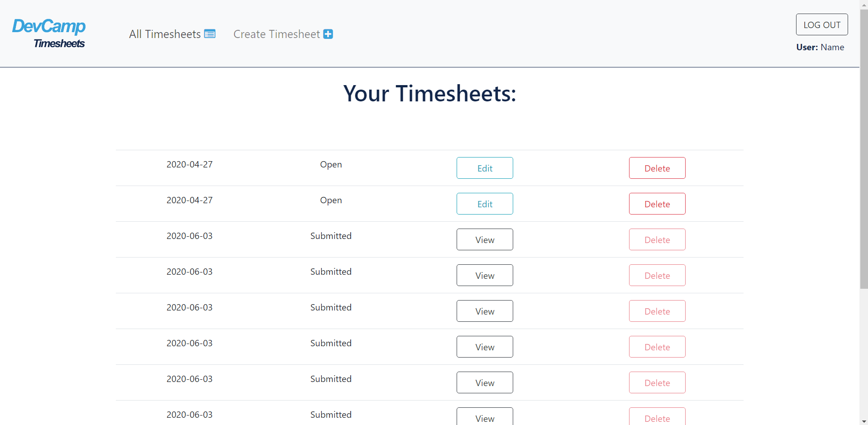Viewport: 868px width, 425px height.
Task: Delete the first 2020-04-27 timesheet
Action: [657, 167]
